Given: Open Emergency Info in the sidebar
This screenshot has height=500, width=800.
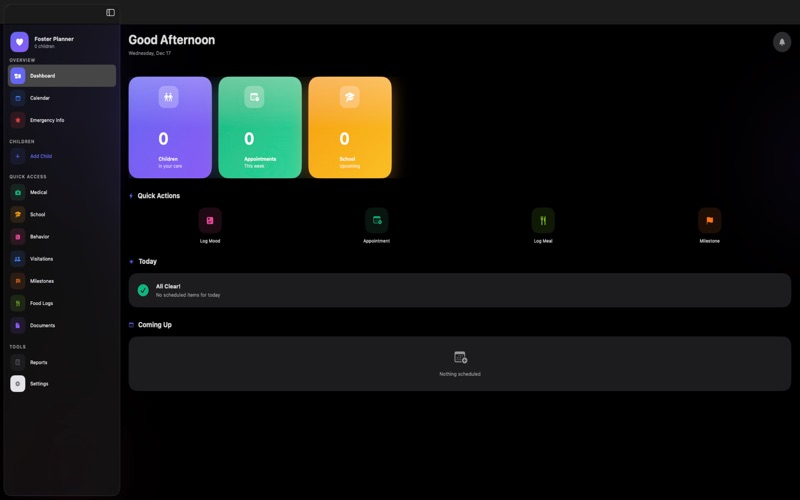Looking at the screenshot, I should click(x=62, y=120).
